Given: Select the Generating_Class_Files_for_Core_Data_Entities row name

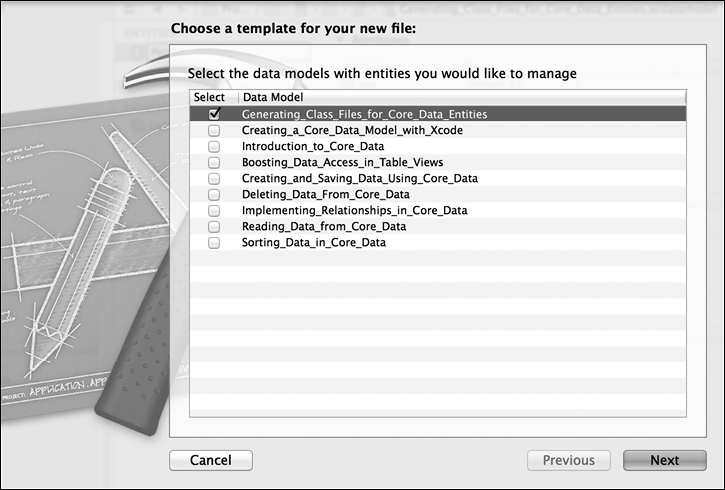Looking at the screenshot, I should tap(366, 115).
